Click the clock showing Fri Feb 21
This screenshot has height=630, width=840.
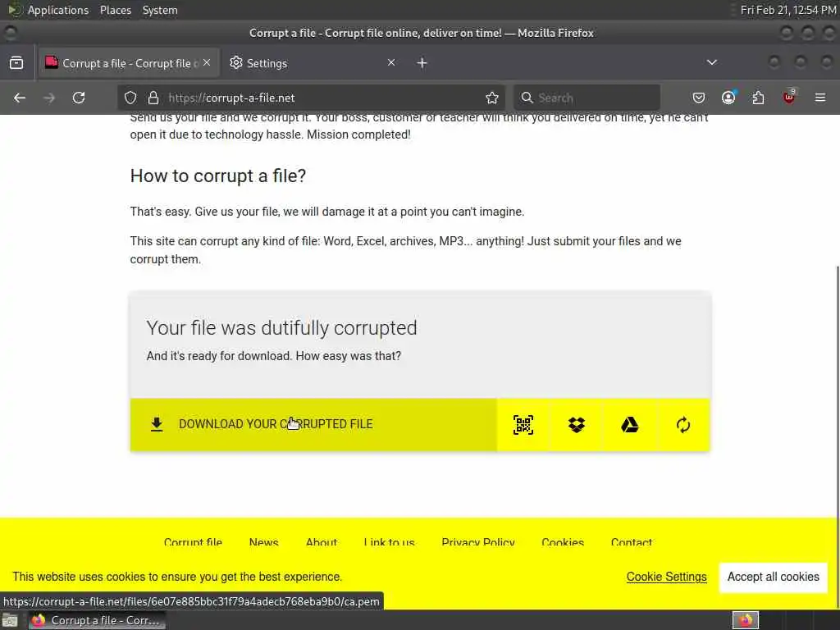(x=787, y=10)
